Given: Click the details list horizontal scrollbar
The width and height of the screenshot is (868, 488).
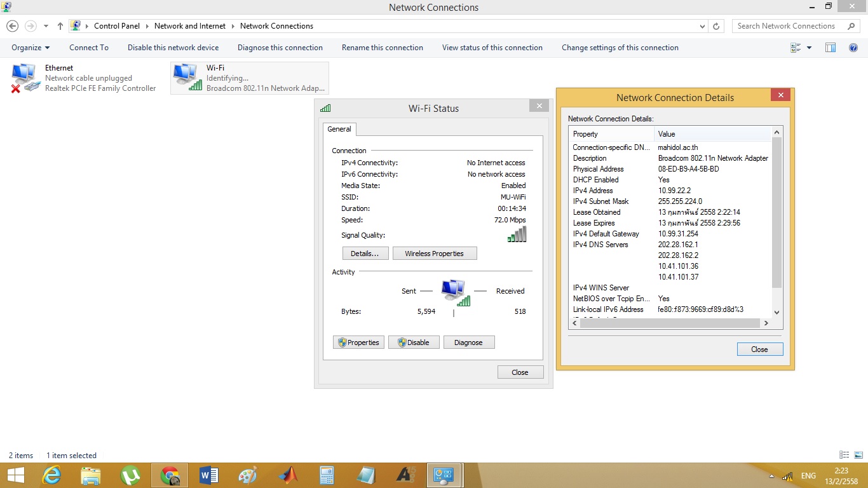Looking at the screenshot, I should click(670, 323).
